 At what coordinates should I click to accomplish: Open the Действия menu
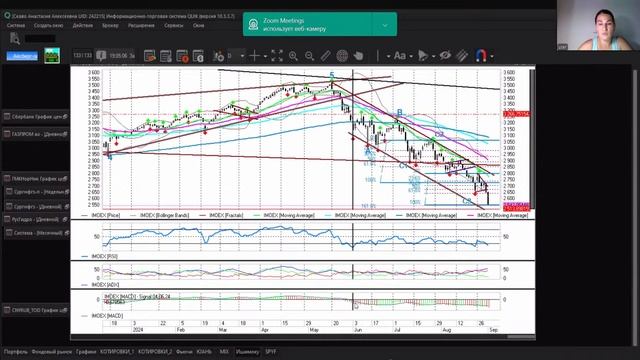[82, 25]
